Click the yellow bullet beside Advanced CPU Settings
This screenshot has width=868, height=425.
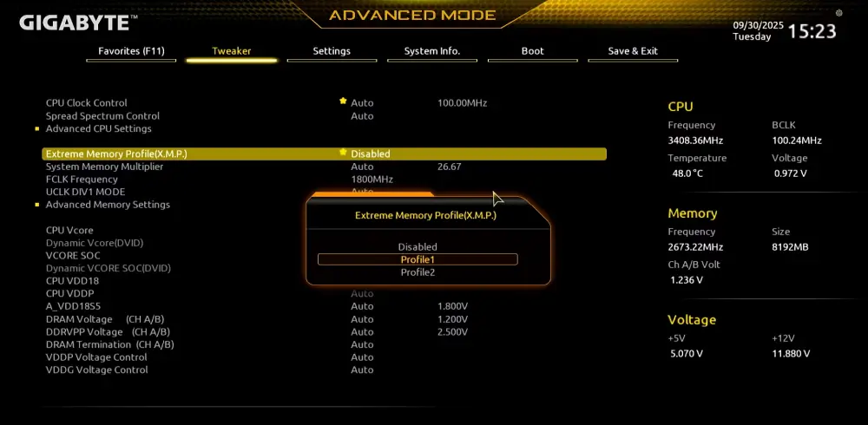(x=37, y=128)
